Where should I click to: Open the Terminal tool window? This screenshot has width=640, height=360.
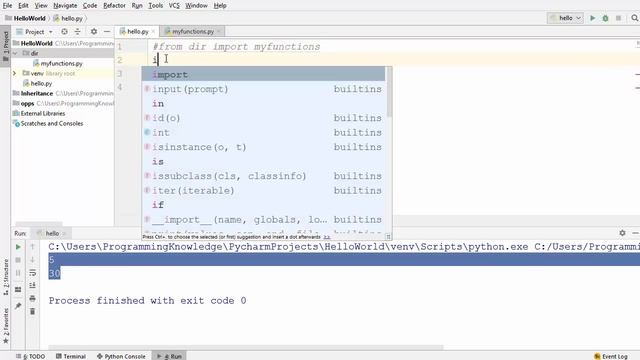pyautogui.click(x=71, y=356)
